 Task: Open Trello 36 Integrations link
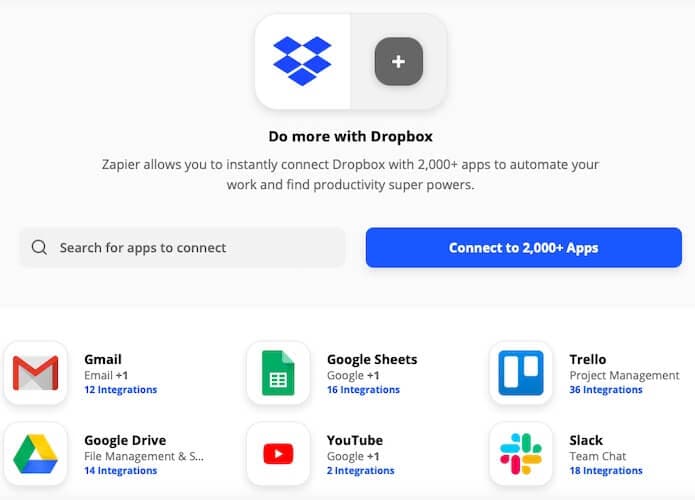(x=606, y=390)
